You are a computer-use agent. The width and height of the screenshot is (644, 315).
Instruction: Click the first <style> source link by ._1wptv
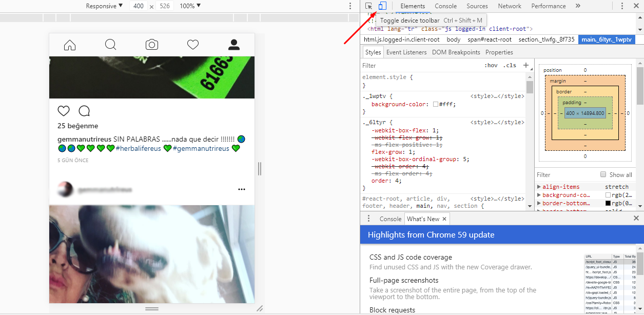497,96
